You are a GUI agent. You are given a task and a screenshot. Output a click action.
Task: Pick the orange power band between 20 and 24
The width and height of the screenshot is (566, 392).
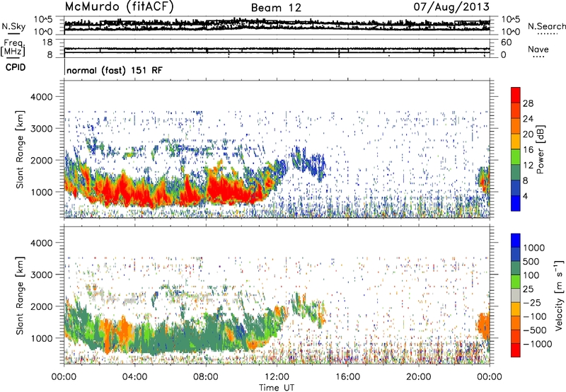tap(516, 126)
